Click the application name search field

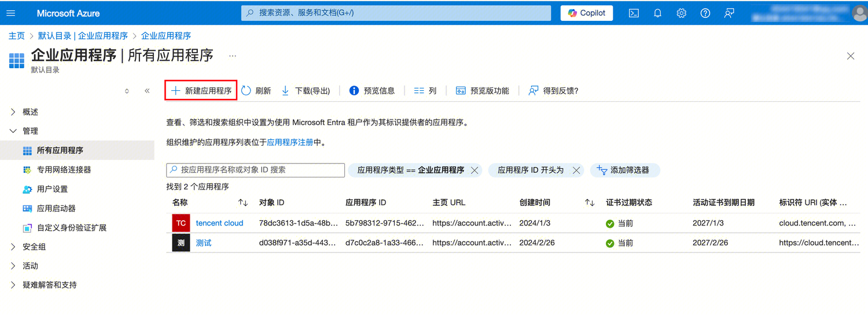tap(255, 170)
